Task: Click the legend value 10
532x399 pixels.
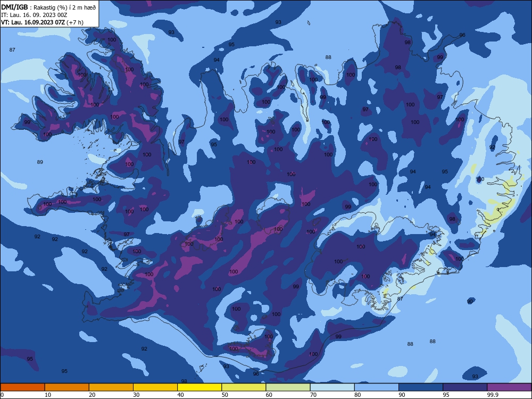Action: [x=48, y=395]
